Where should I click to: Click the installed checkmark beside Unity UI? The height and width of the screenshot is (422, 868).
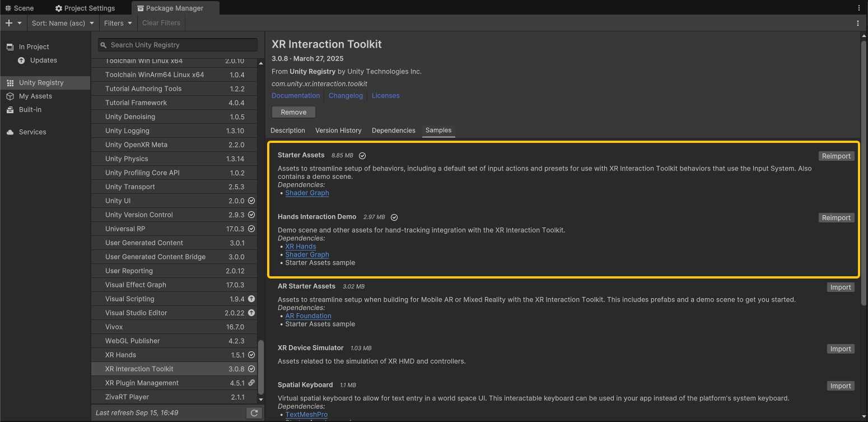[251, 201]
